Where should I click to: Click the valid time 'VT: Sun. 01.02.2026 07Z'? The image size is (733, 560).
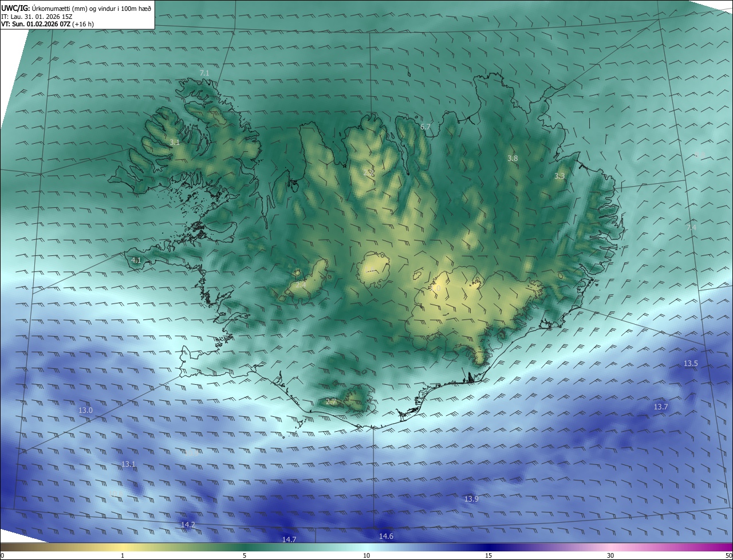click(x=36, y=25)
